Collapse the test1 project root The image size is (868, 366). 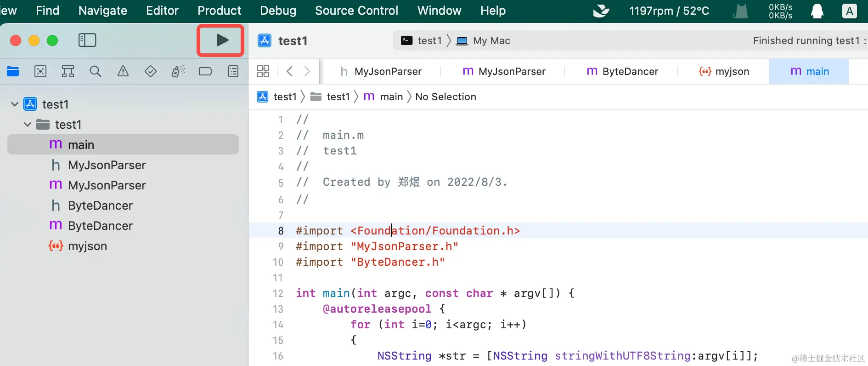pos(15,104)
